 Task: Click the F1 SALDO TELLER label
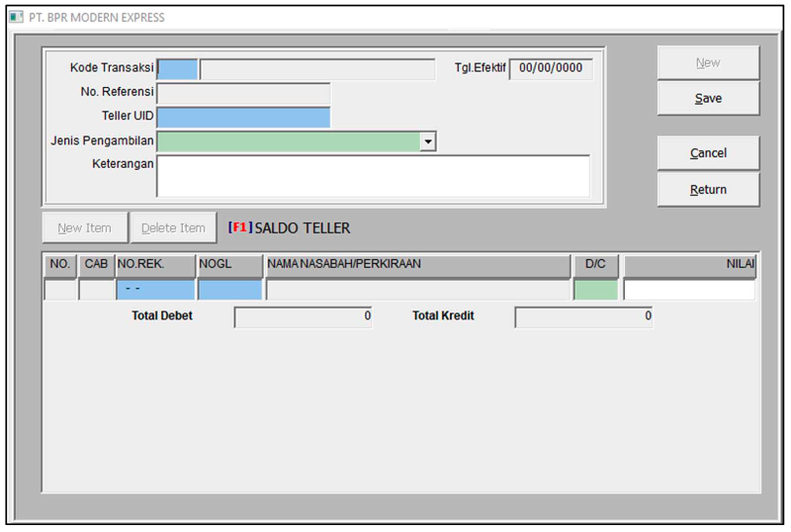pos(289,228)
